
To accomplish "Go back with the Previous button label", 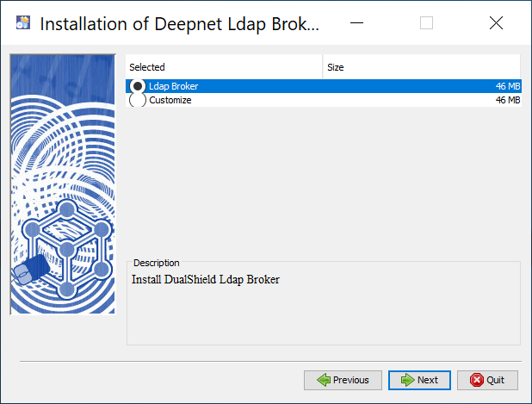I will (351, 380).
